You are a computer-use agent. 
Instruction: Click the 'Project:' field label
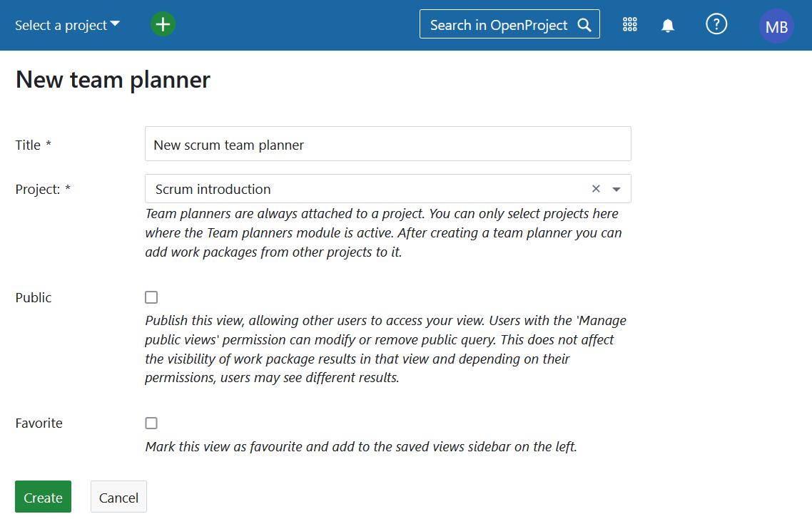pos(38,189)
